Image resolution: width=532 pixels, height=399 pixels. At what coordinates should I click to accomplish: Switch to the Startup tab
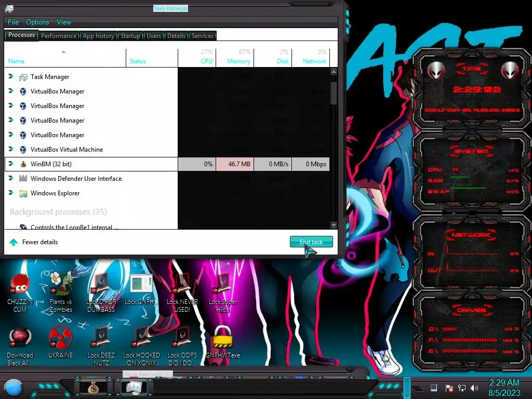coord(130,36)
